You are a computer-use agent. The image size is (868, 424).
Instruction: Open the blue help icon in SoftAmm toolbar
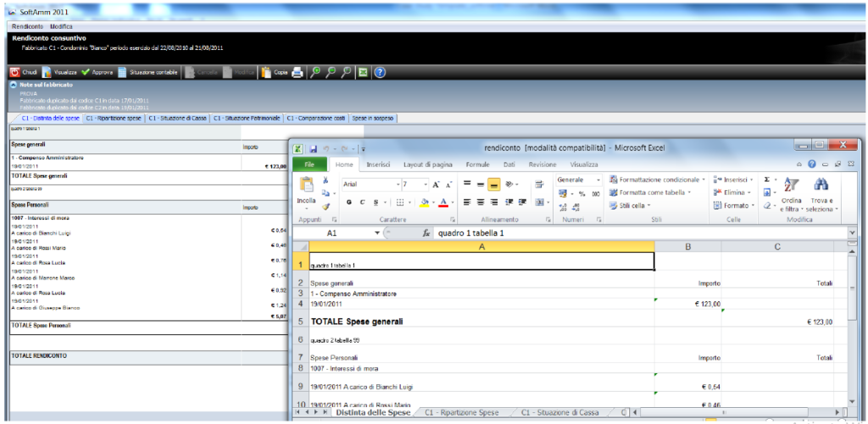point(380,73)
